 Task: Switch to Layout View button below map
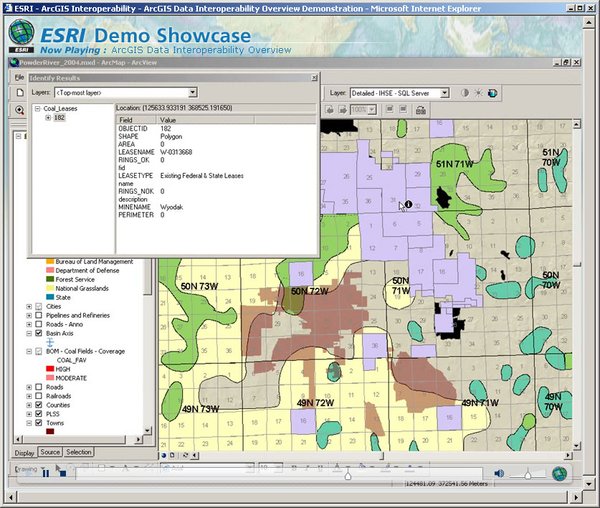[172, 455]
